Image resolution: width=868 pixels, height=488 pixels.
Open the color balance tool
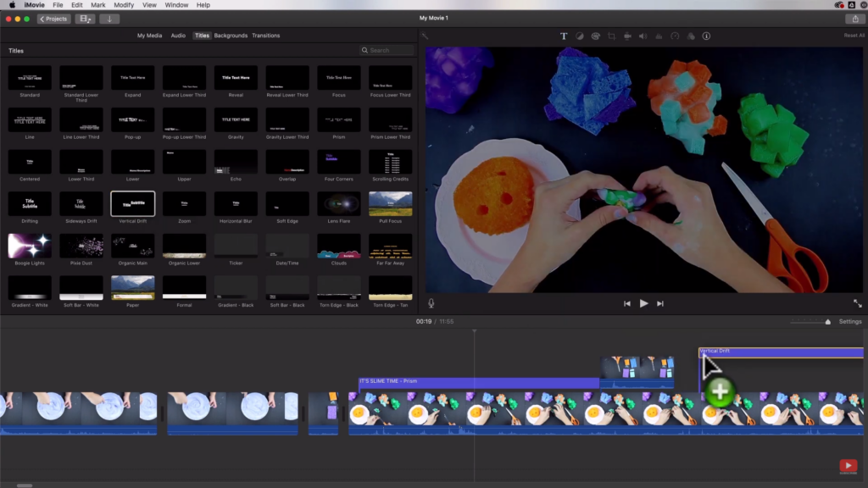pos(580,36)
